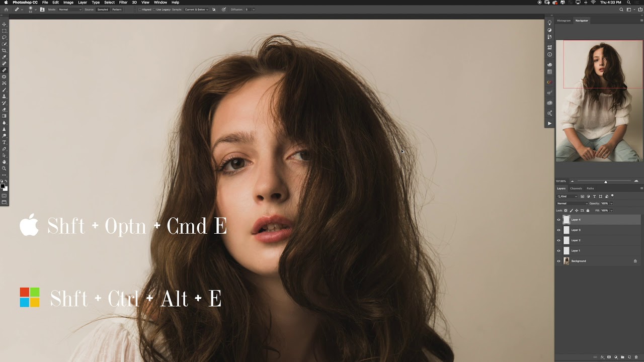Viewport: 644px width, 362px height.
Task: Filter layers by type layers icon
Action: tap(595, 196)
